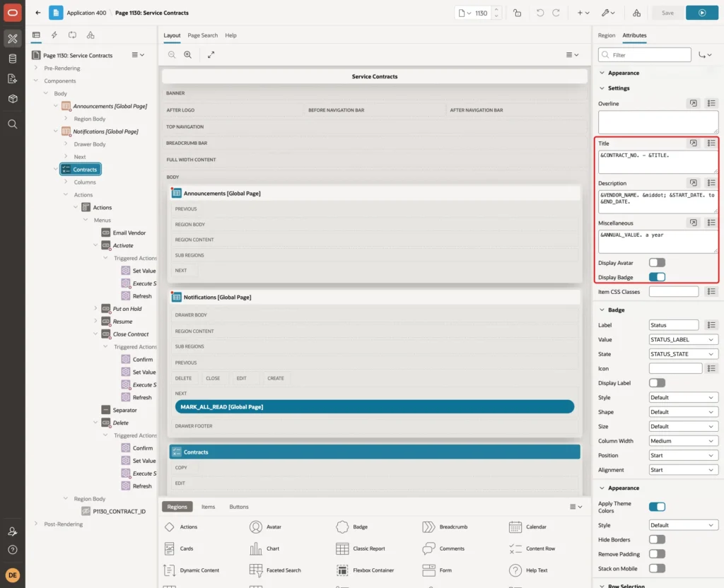Go back with the left arrow icon
The height and width of the screenshot is (588, 724).
(38, 13)
